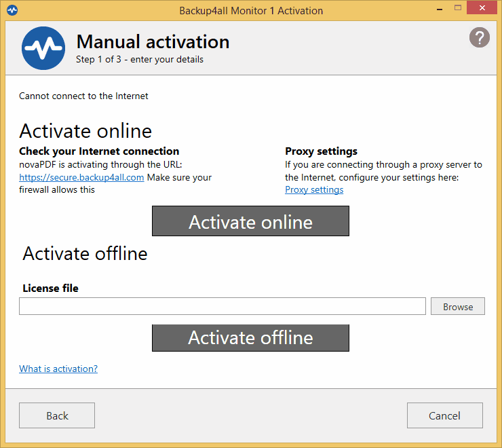502x448 pixels.
Task: Cancel the activation dialog
Action: [x=445, y=415]
